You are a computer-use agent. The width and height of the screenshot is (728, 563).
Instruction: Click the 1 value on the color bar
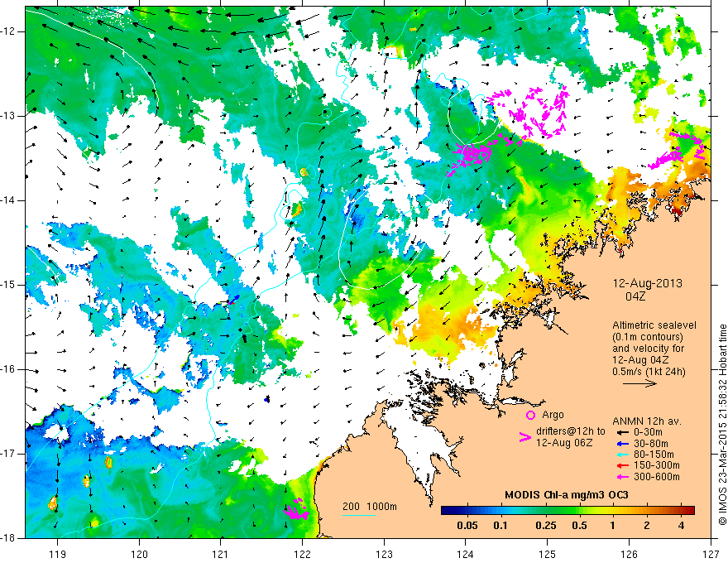coord(612,526)
